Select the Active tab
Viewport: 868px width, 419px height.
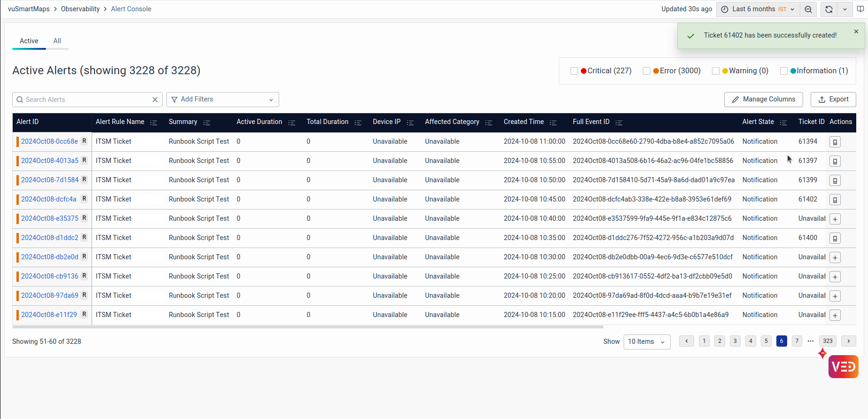(29, 41)
